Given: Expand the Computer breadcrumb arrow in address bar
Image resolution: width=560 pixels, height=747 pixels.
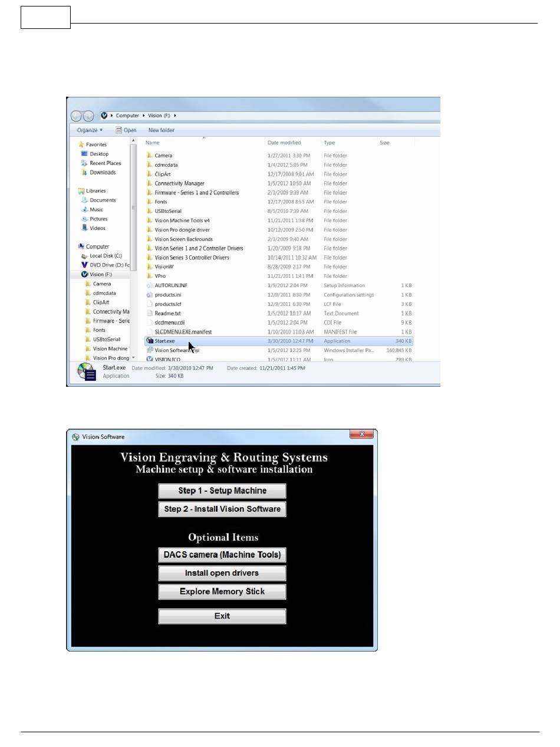Looking at the screenshot, I should tap(144, 116).
